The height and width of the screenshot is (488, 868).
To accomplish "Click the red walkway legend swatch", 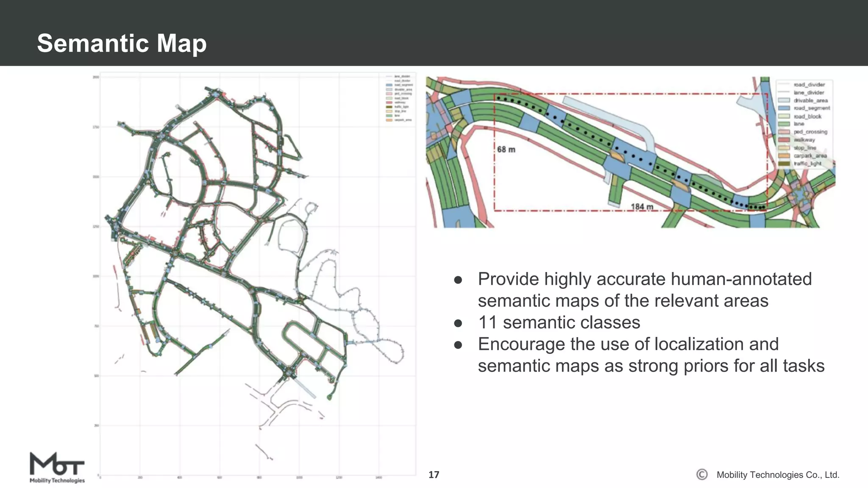I will [x=784, y=140].
